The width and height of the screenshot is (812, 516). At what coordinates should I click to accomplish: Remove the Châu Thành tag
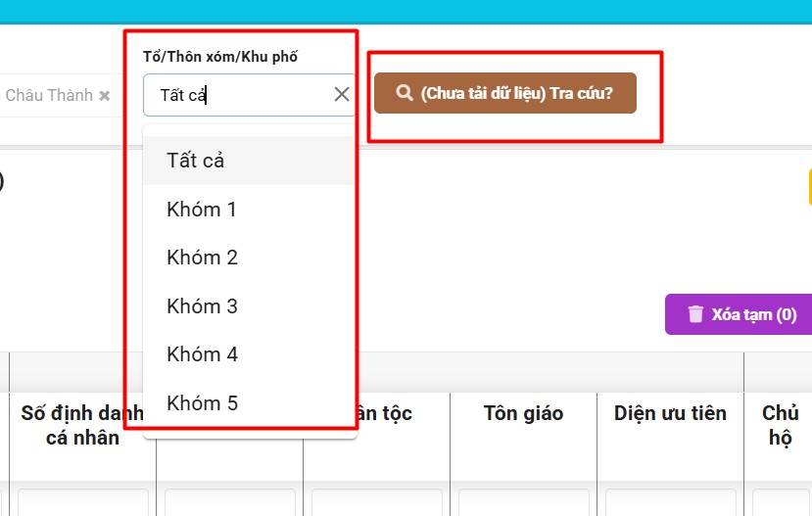(105, 96)
